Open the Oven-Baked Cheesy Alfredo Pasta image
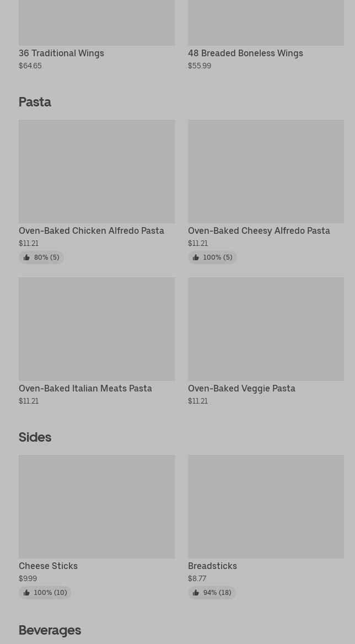Image resolution: width=355 pixels, height=644 pixels. 266,171
